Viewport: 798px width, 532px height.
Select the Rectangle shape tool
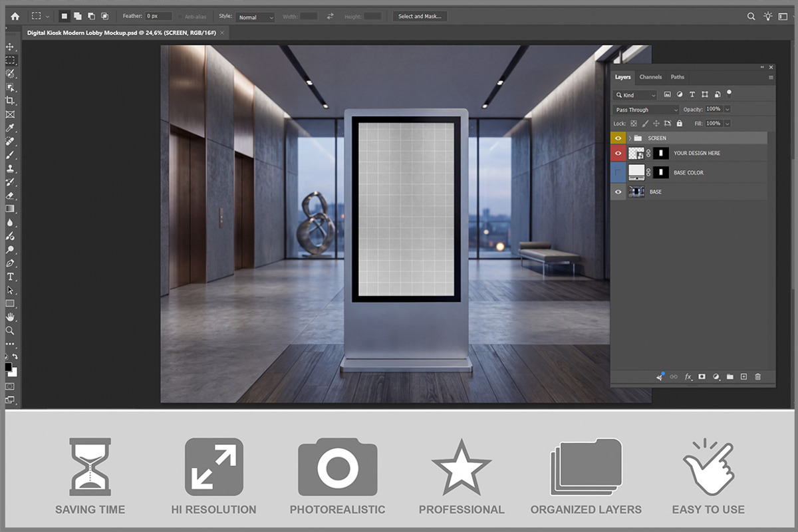point(10,304)
